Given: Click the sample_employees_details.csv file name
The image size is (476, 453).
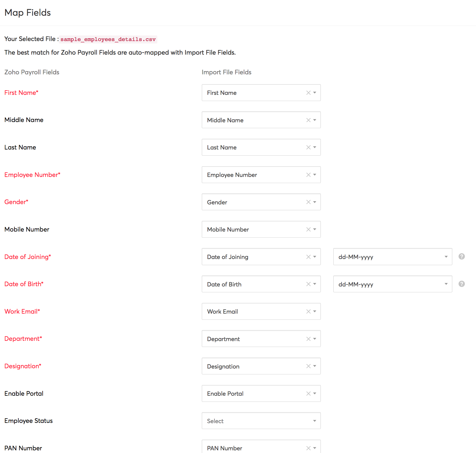Looking at the screenshot, I should pos(108,39).
